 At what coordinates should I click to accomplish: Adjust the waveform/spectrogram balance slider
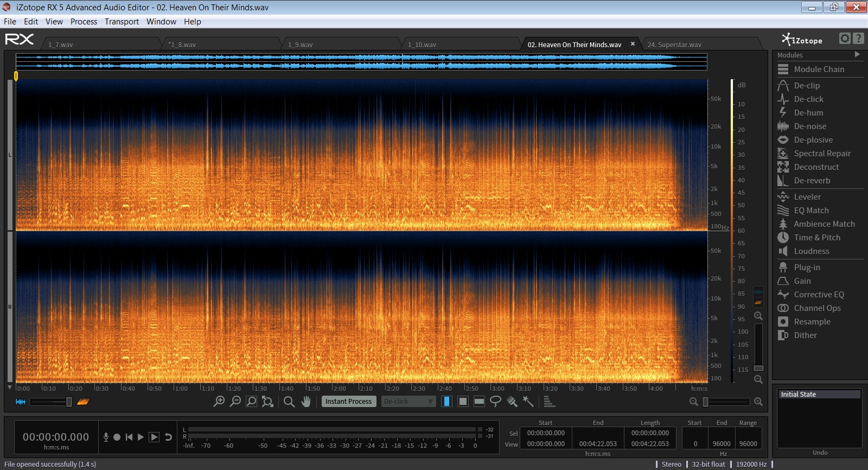pos(52,402)
